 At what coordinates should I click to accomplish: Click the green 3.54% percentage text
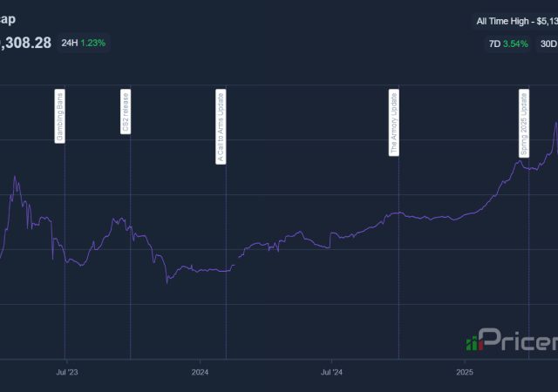517,43
